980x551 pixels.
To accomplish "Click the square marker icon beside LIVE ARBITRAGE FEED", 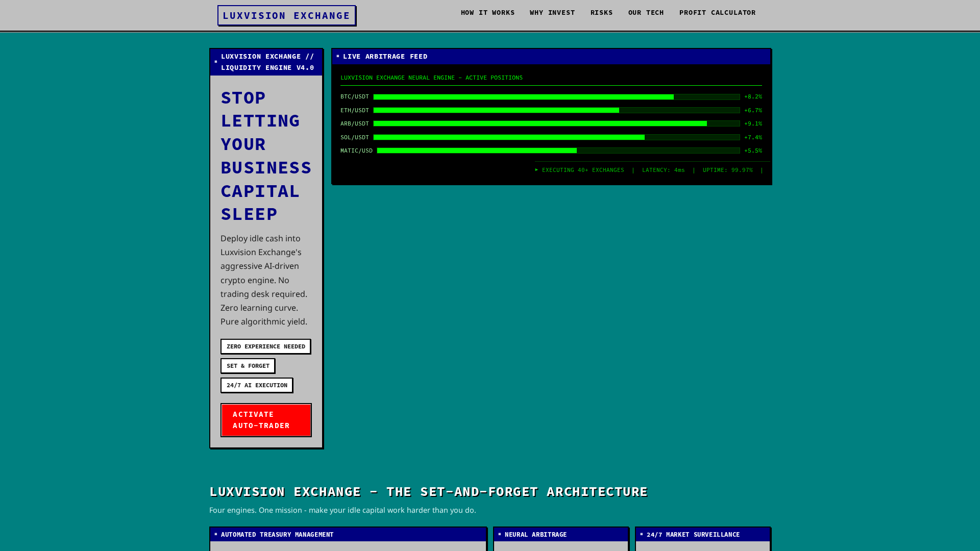I will (339, 57).
